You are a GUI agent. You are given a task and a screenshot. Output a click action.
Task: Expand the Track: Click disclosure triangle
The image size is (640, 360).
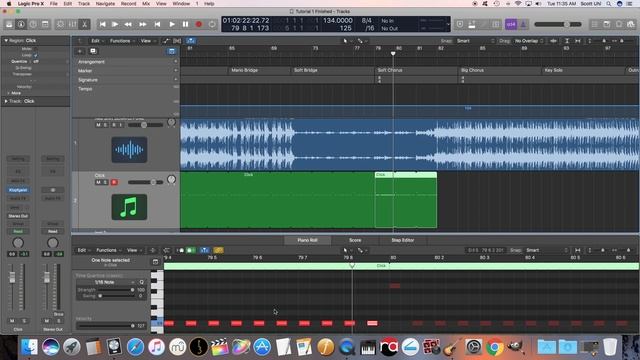(6, 101)
